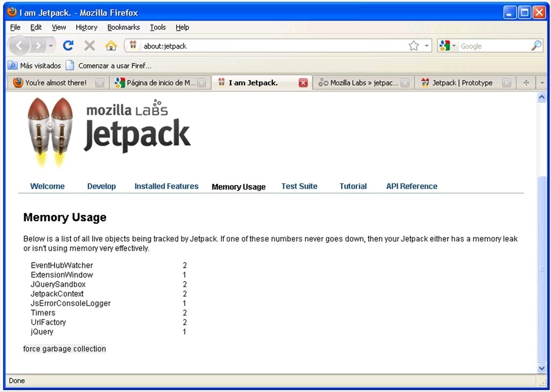Screen dimensions: 551x392
Task: Close the Jetpack | Prototype tab
Action: [506, 83]
